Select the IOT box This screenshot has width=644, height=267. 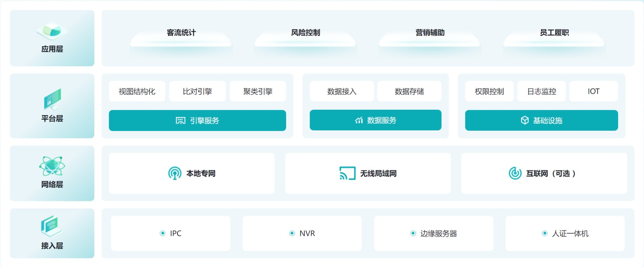click(x=593, y=91)
